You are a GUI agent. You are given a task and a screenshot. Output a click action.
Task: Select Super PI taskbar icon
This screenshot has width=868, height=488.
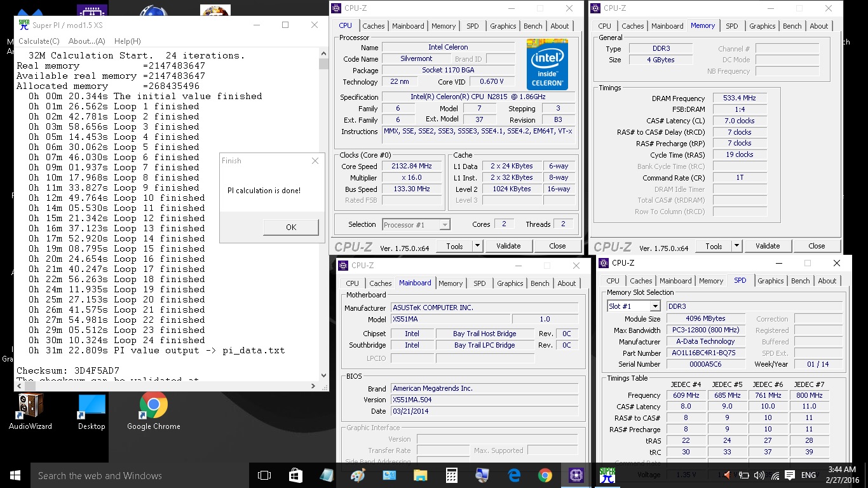607,475
